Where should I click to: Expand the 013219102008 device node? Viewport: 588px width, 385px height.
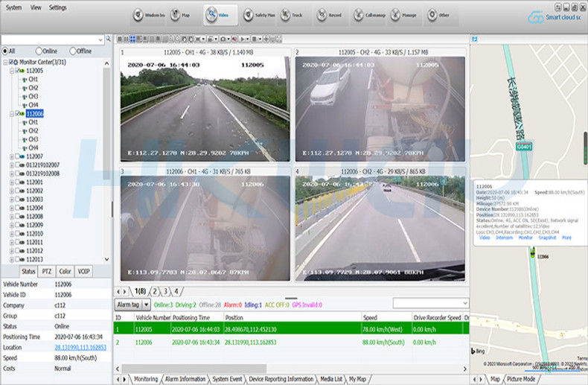click(12, 174)
